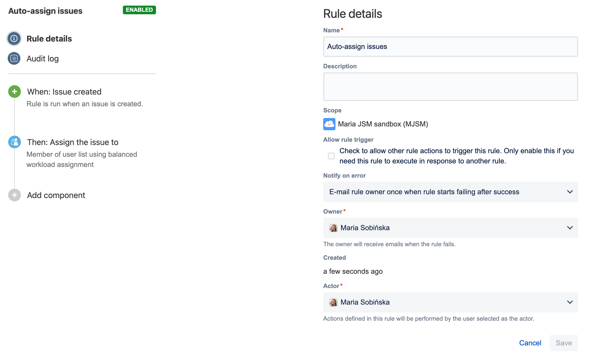
Task: Open the 'Then: Assign the issue to' step
Action: point(73,142)
